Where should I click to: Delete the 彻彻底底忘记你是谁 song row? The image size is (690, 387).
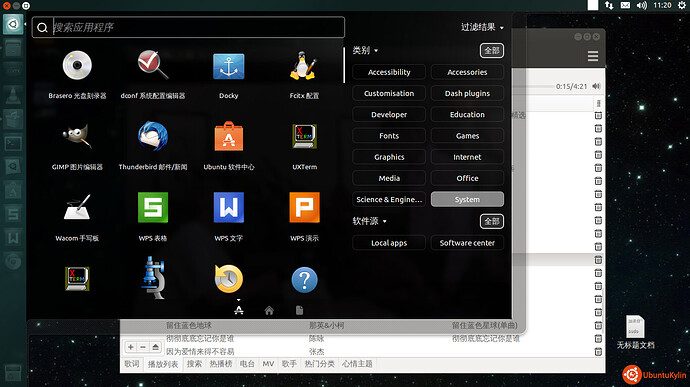pos(598,338)
